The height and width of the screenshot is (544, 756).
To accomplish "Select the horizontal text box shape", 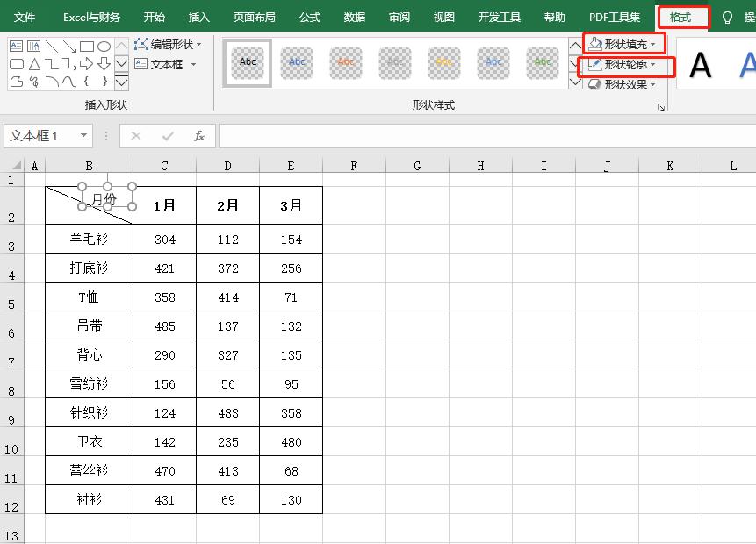I will 16,47.
